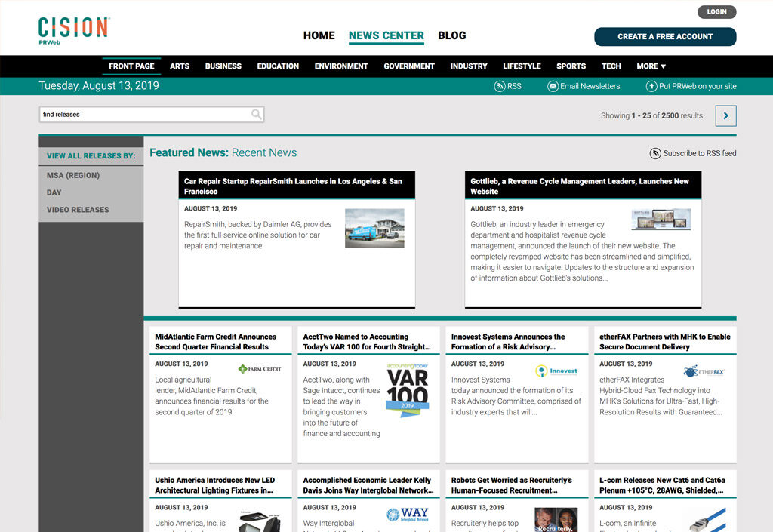This screenshot has width=773, height=532.
Task: Click the VIEW ALL RELEASES BY: label
Action: point(91,156)
